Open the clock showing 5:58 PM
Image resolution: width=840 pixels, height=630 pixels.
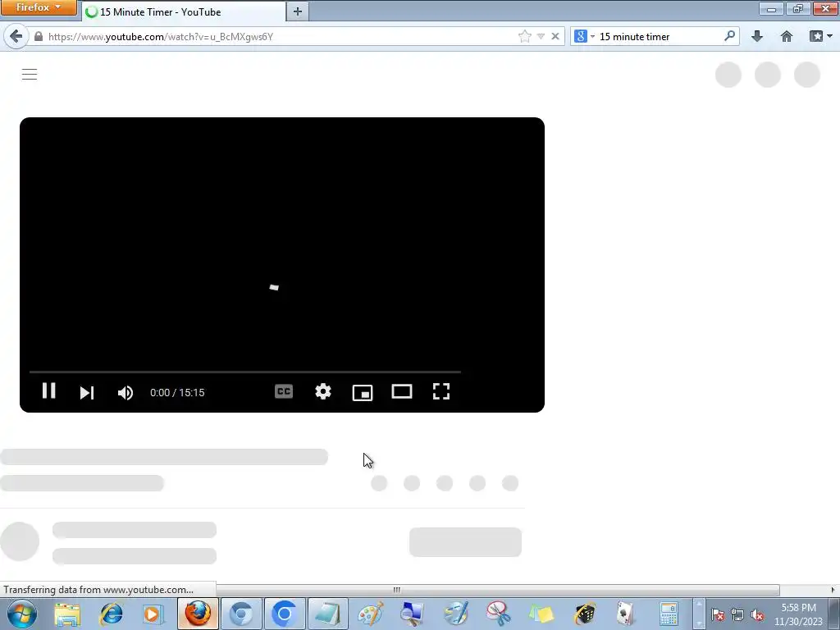[x=798, y=614]
